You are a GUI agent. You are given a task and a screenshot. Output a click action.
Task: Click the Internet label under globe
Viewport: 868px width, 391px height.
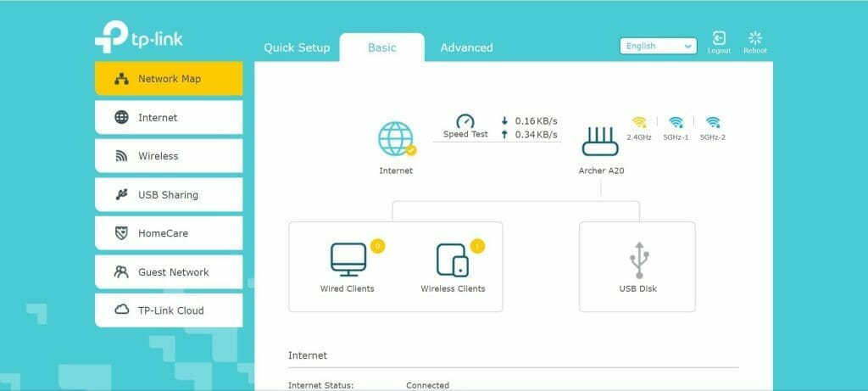pos(396,171)
